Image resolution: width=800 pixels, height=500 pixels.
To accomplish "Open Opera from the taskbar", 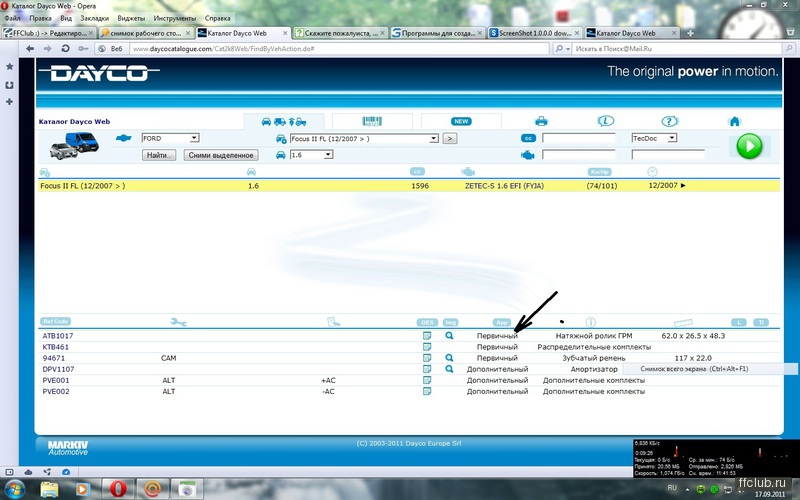I will pyautogui.click(x=118, y=489).
